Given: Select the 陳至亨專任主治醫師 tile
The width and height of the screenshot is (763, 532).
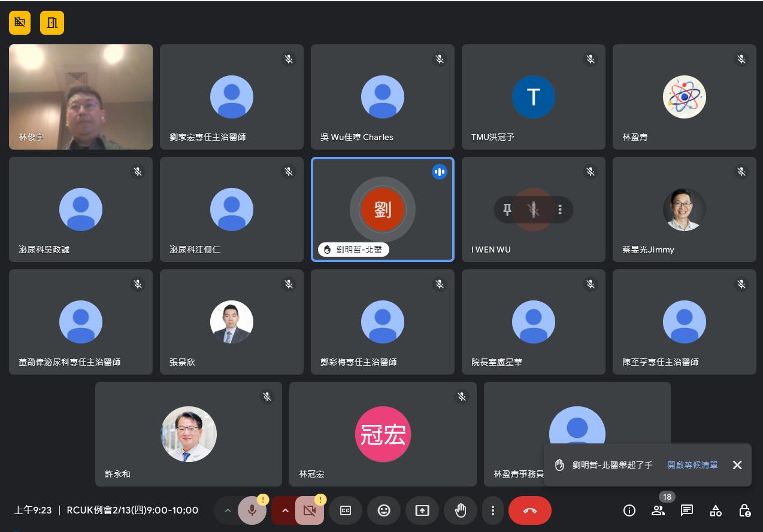Looking at the screenshot, I should pos(685,322).
